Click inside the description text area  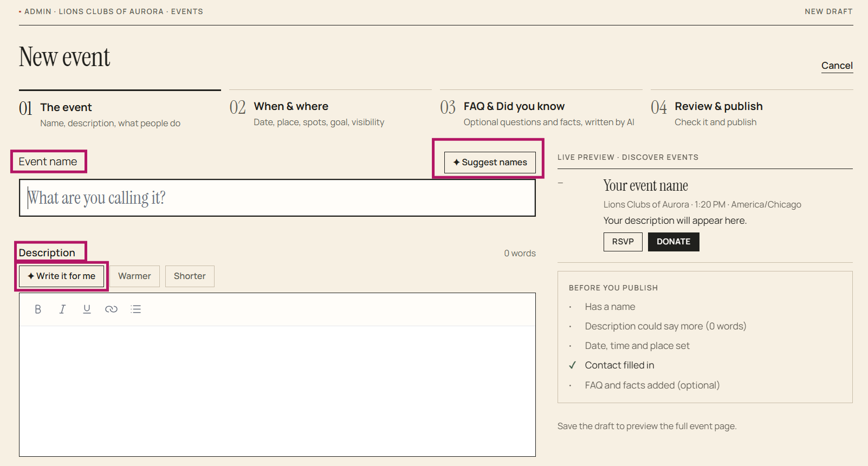tap(277, 391)
